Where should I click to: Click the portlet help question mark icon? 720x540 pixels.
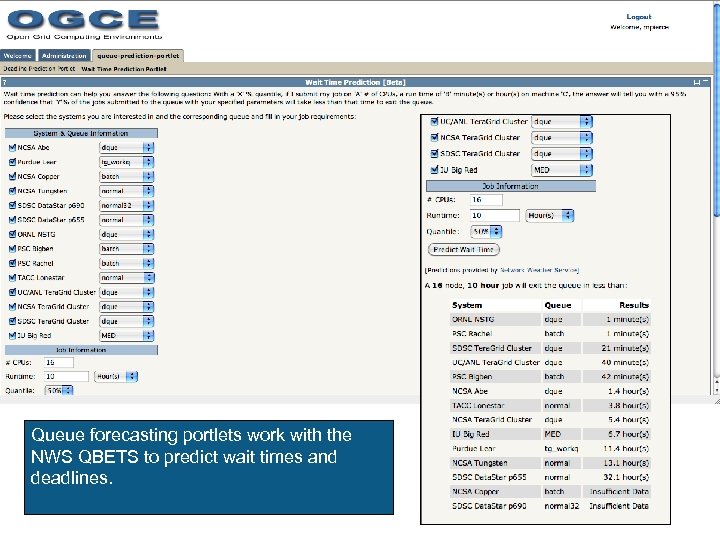[x=4, y=83]
